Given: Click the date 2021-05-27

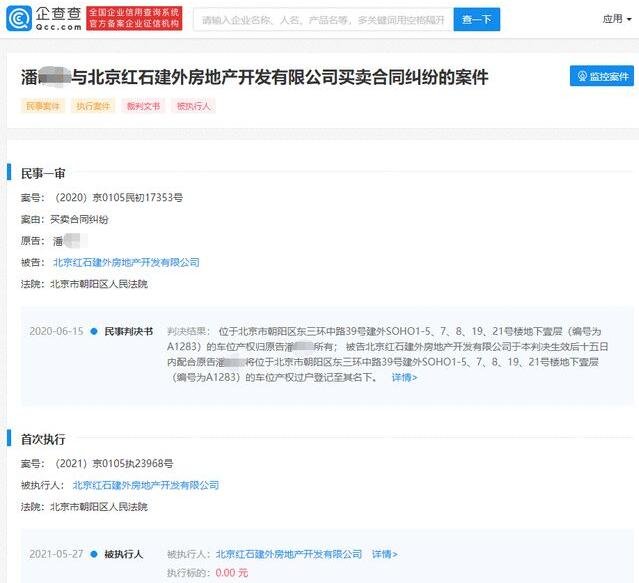Looking at the screenshot, I should pyautogui.click(x=56, y=554).
